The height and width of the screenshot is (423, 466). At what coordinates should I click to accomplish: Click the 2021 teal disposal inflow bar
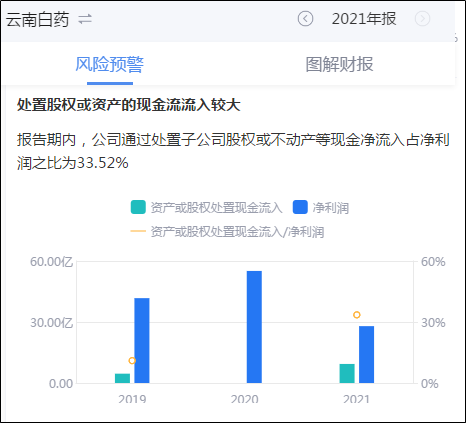pyautogui.click(x=347, y=373)
